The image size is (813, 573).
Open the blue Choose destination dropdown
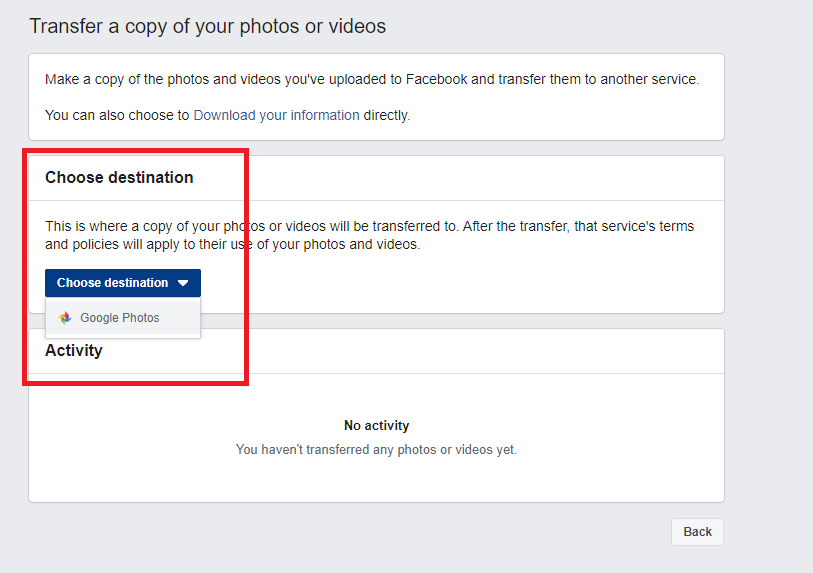click(122, 283)
